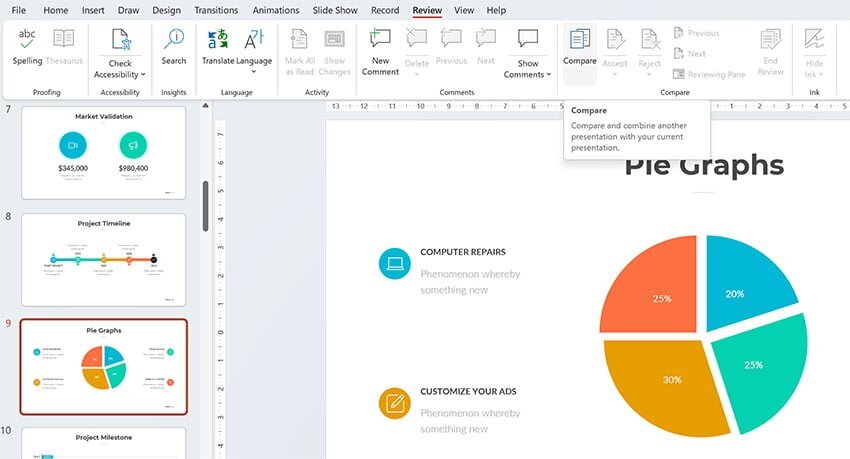
Task: Switch to the Transitions tab
Action: coord(216,10)
